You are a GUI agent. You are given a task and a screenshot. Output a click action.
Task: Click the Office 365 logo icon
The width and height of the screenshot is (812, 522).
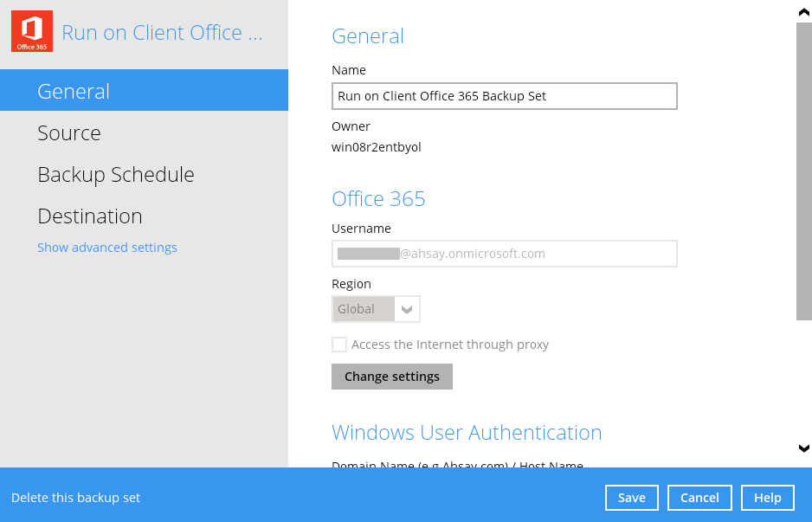point(32,32)
